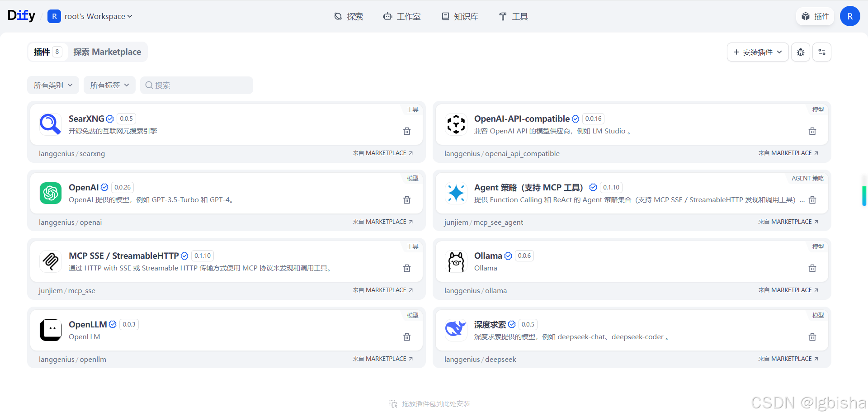Open the 工具 nav item
868x417 pixels.
tap(513, 17)
